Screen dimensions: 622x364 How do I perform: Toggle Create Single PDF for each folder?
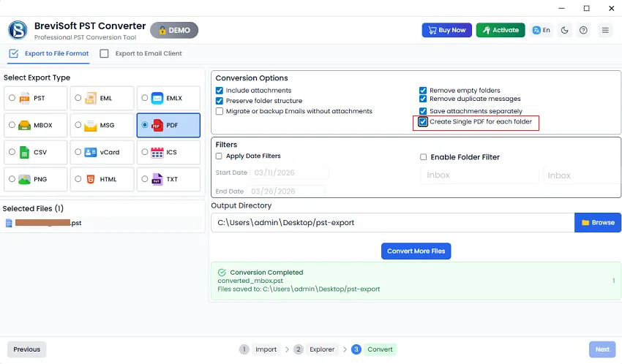(423, 121)
